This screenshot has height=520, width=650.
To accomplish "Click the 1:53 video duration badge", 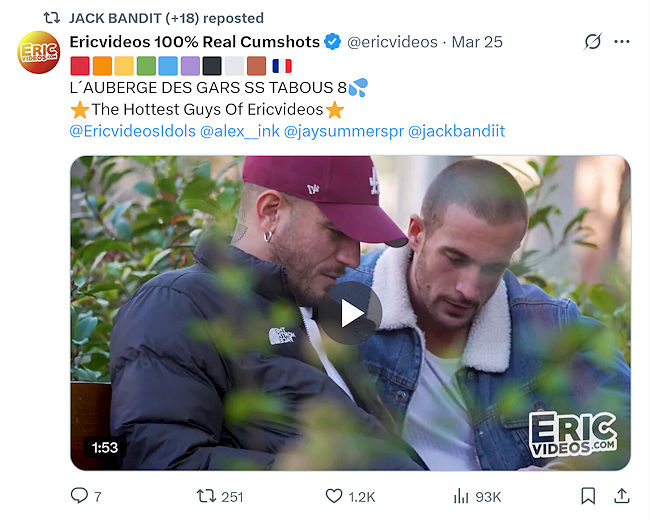I will tap(105, 447).
